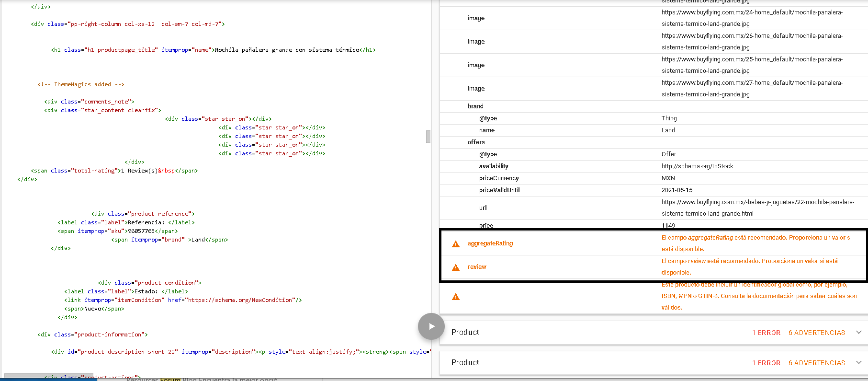Click the product-reference div code line
Screen dimensions: 868x381
click(143, 214)
